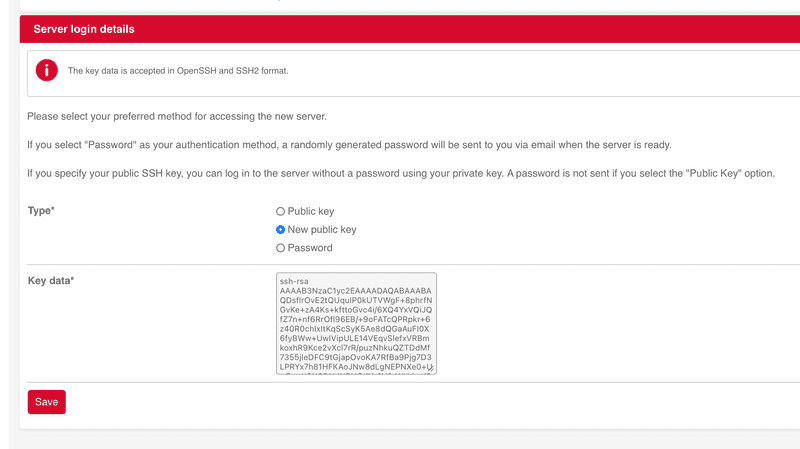This screenshot has height=449, width=800.
Task: Click the "ssh-rsa" line in key data
Action: 297,283
